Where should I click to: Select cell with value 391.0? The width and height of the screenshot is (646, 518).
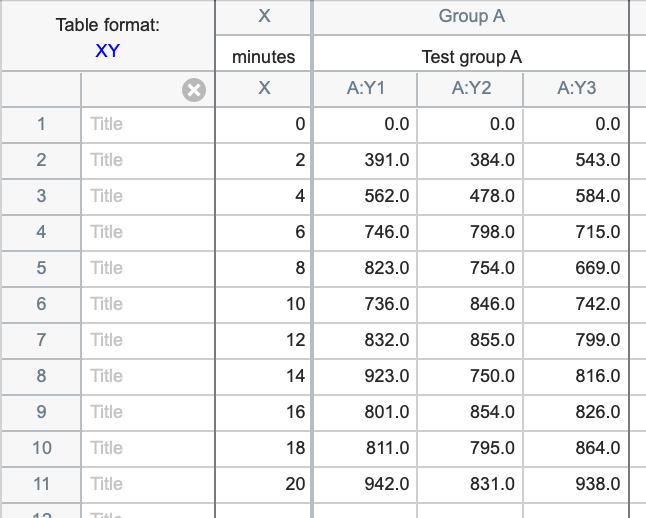(x=366, y=160)
